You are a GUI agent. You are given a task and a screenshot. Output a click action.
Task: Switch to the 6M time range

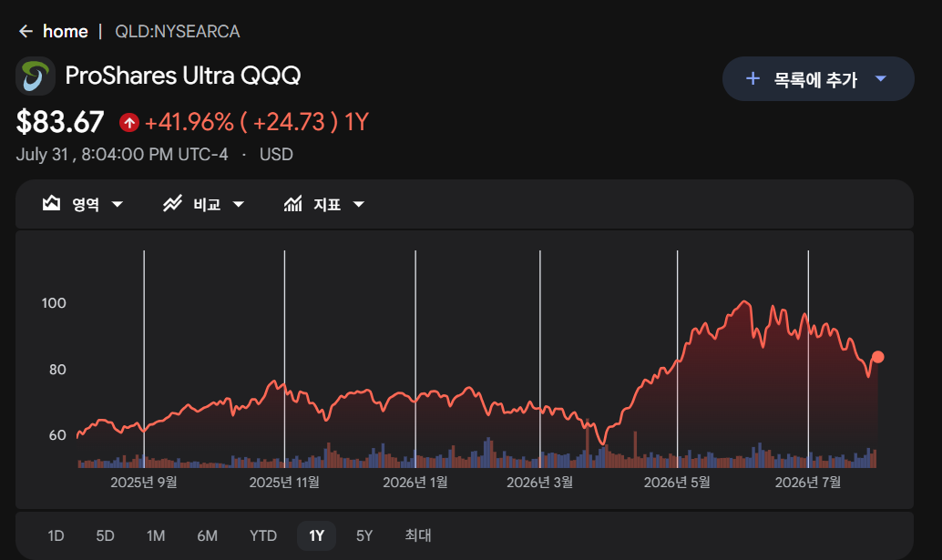point(208,535)
